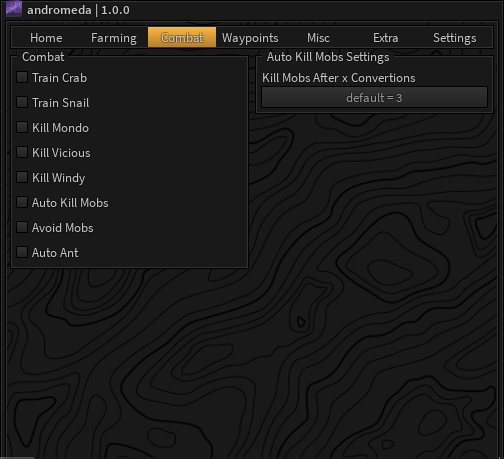Viewport: 504px width, 459px height.
Task: Check the Kill Mondo option
Action: coord(22,127)
